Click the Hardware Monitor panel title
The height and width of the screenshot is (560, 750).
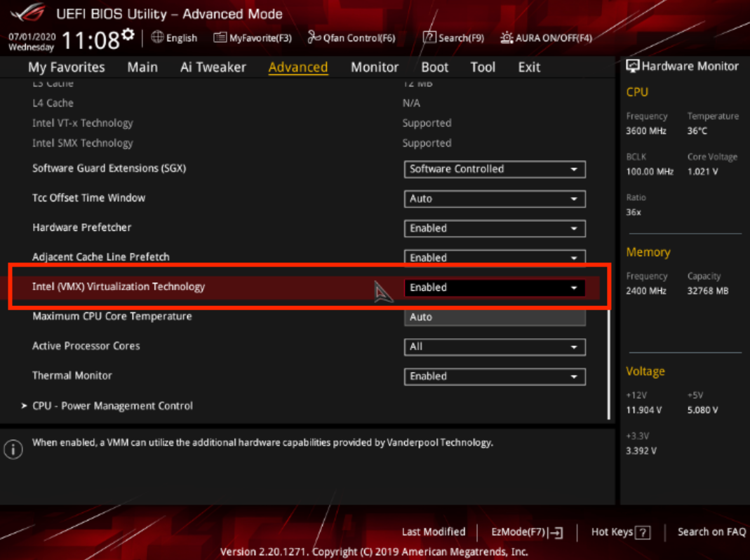tap(690, 66)
